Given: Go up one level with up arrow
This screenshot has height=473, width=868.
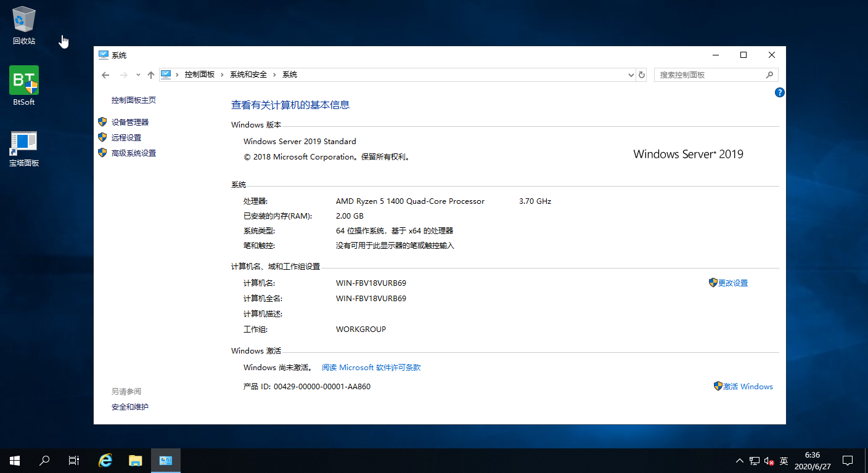Looking at the screenshot, I should (151, 75).
